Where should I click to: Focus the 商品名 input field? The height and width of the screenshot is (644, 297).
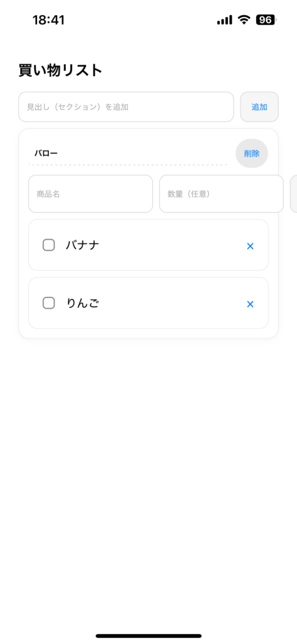pyautogui.click(x=90, y=194)
